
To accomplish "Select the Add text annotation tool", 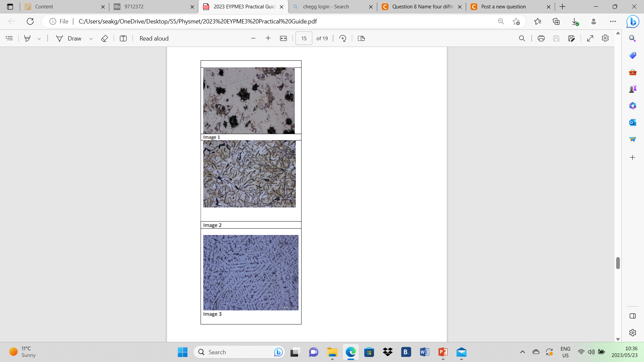I will (x=123, y=38).
